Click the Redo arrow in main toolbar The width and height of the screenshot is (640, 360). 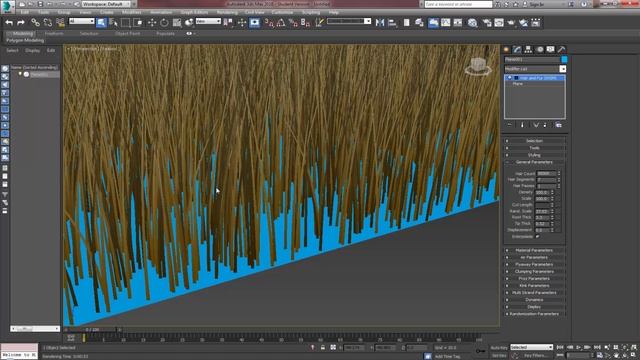[x=21, y=22]
